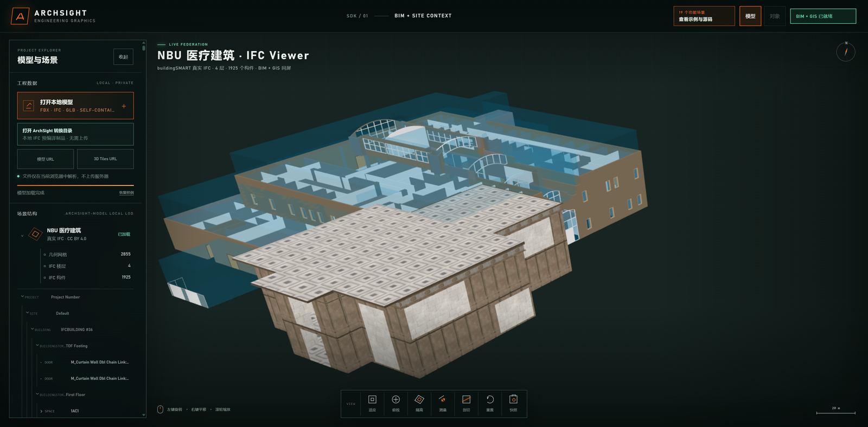Image resolution: width=868 pixels, height=427 pixels.
Task: Click the BIM + GIS 已就绪 status button
Action: click(823, 16)
